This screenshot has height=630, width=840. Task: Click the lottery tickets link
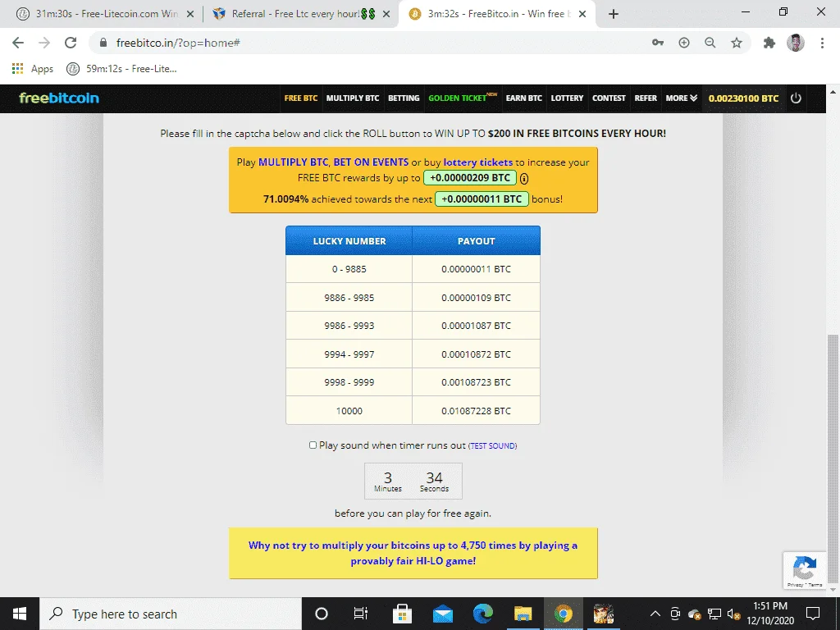[x=478, y=162]
